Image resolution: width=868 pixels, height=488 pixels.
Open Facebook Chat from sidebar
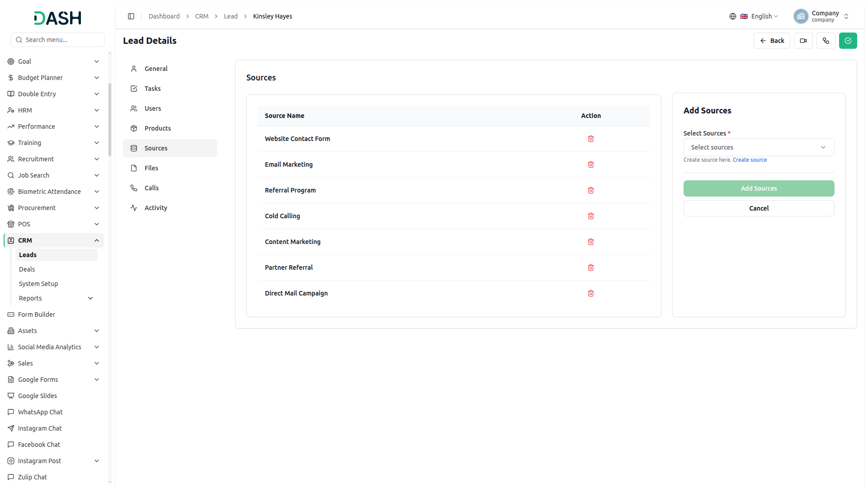(54, 445)
